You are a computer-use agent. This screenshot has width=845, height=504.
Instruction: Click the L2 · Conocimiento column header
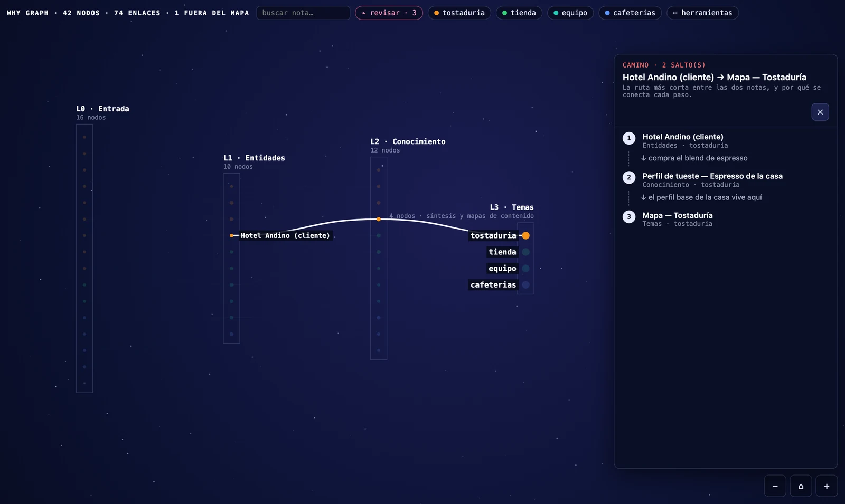click(408, 141)
